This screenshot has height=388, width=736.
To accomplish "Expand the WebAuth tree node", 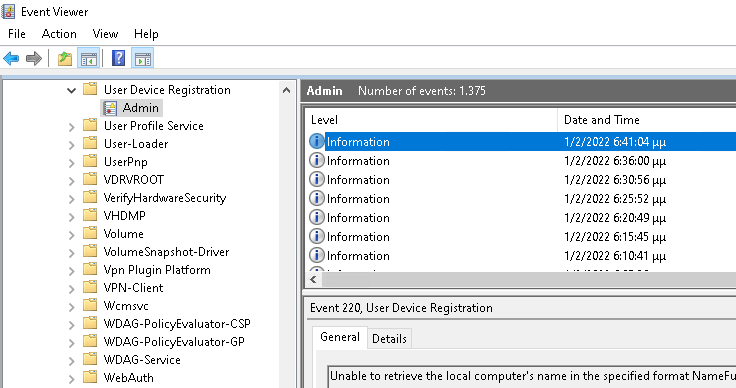I will [x=71, y=379].
